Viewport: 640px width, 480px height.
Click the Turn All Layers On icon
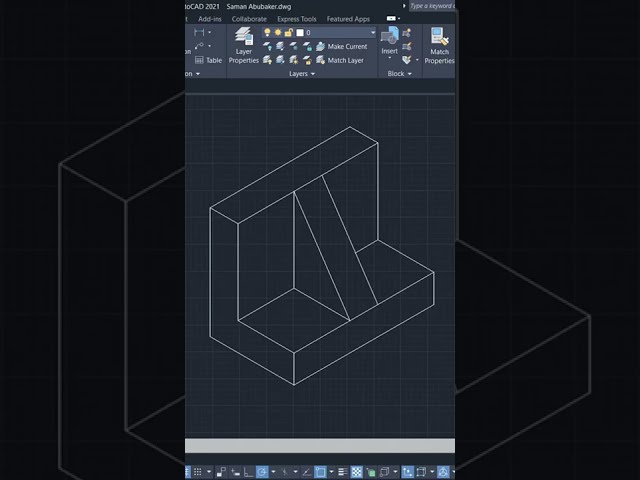[x=267, y=60]
